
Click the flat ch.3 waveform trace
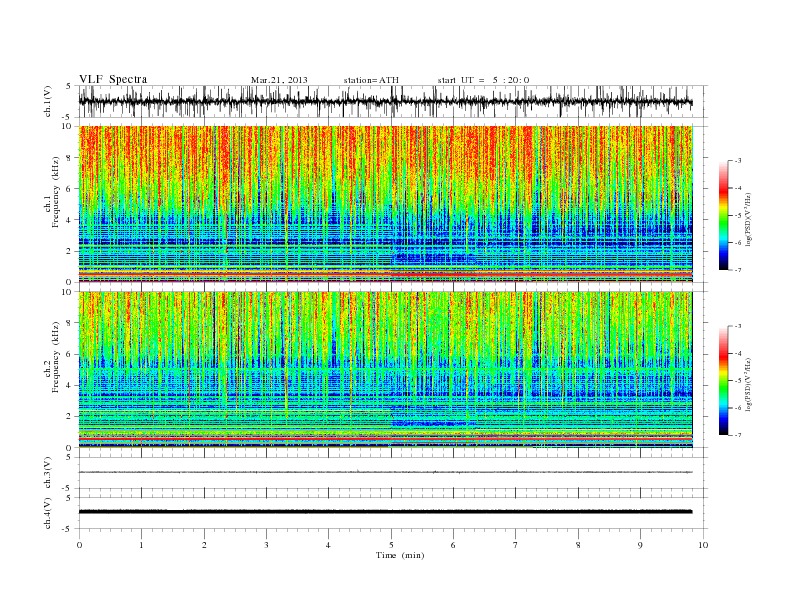coord(385,472)
